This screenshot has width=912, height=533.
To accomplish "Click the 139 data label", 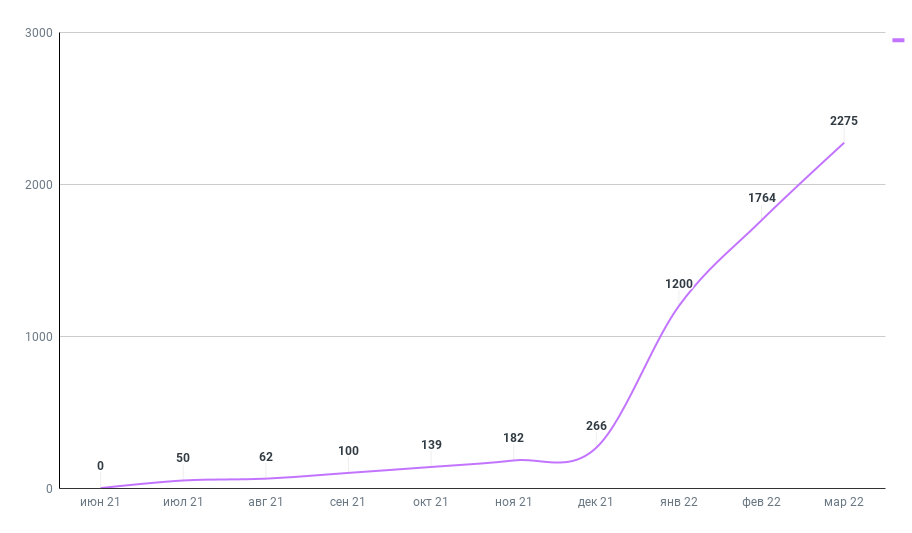I will tap(431, 445).
